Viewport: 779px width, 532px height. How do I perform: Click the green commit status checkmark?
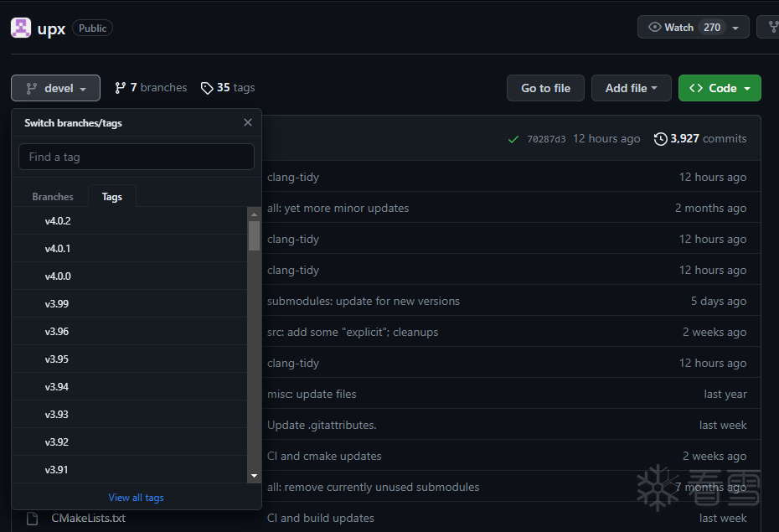[513, 139]
